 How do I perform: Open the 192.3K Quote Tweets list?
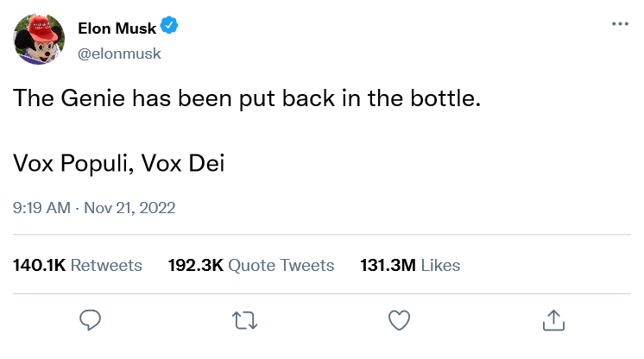pyautogui.click(x=250, y=265)
